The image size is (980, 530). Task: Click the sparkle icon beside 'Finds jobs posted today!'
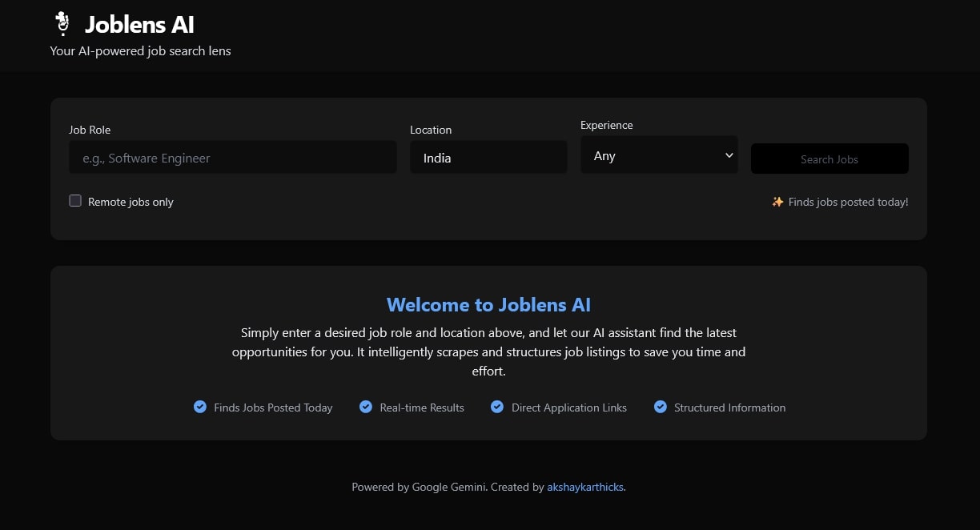pos(777,202)
